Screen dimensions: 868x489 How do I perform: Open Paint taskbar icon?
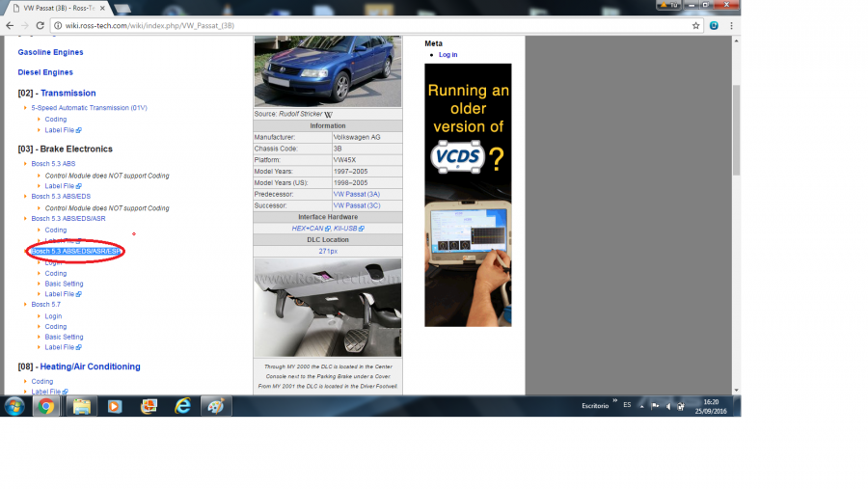[x=215, y=406]
